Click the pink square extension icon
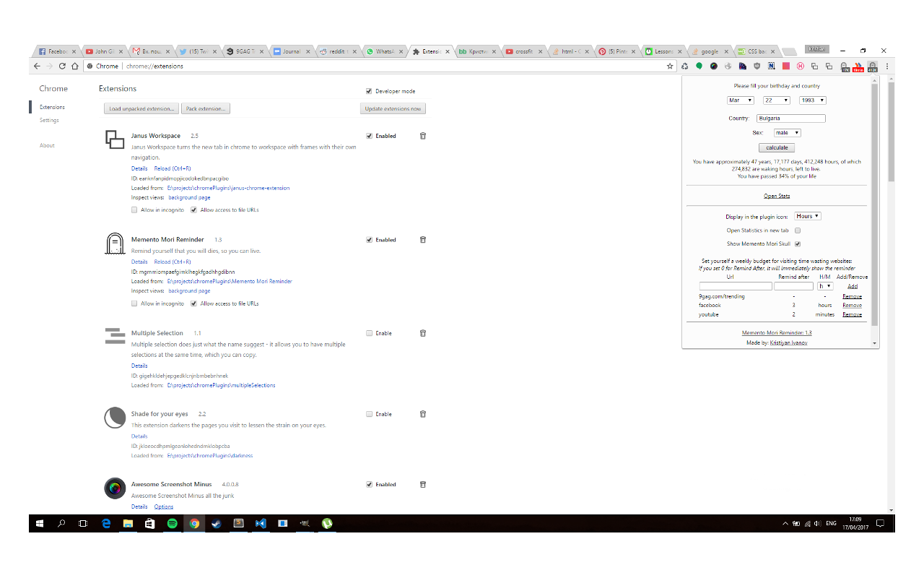Image resolution: width=924 pixels, height=578 pixels. [786, 66]
